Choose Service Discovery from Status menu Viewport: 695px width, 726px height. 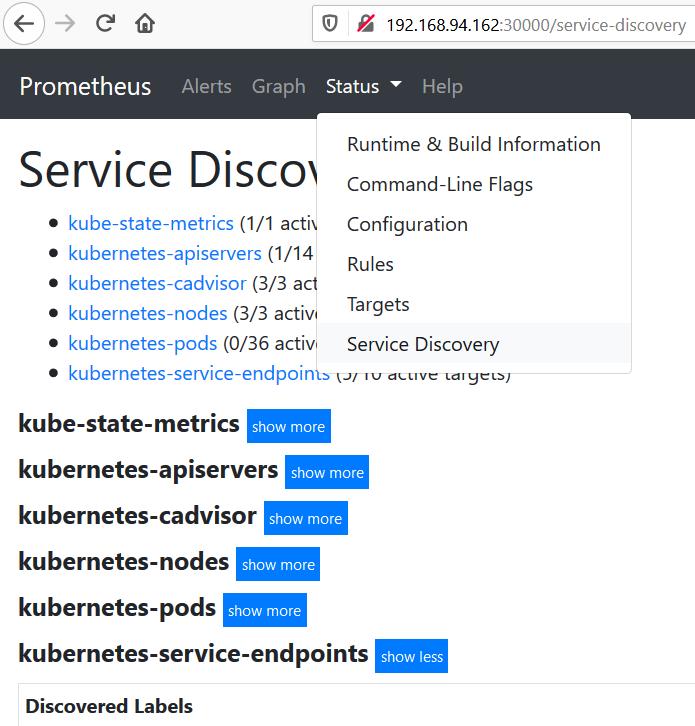(474, 344)
